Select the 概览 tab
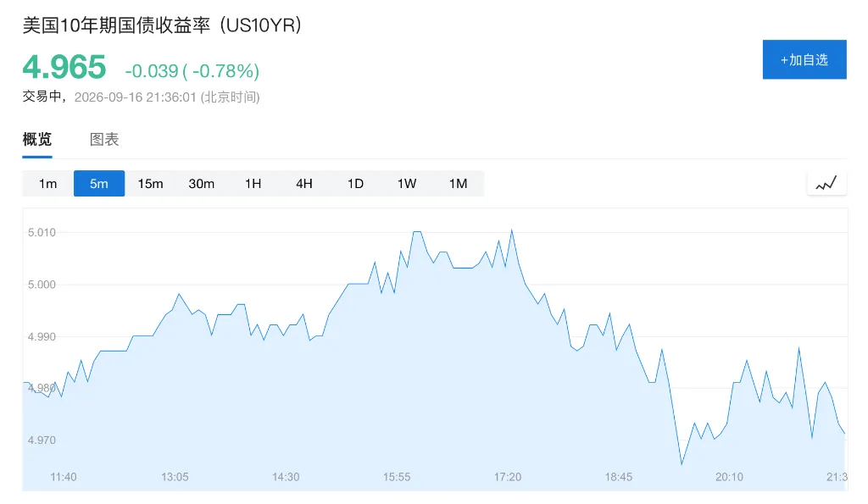Viewport: 868px width, 504px height. (x=37, y=140)
